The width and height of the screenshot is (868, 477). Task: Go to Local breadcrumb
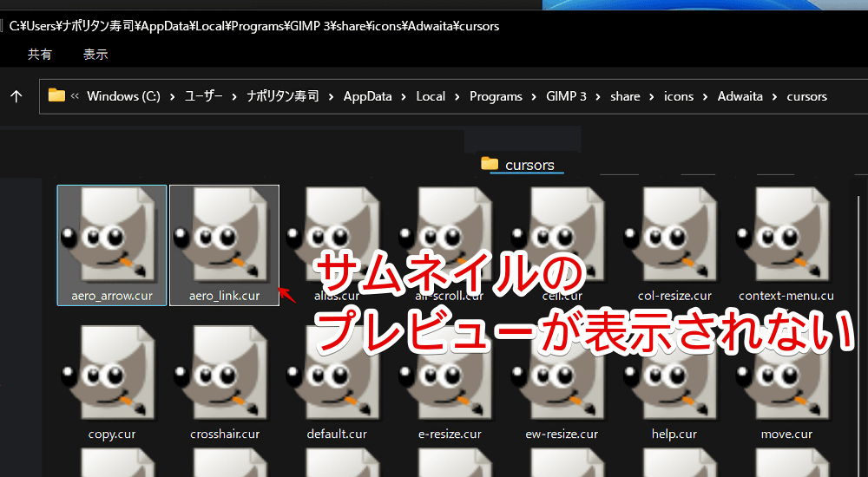point(431,96)
